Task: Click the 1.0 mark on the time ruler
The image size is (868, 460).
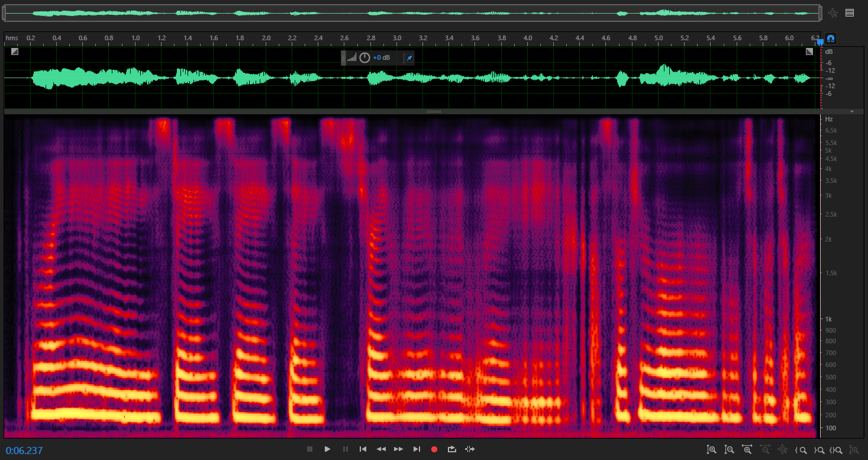Action: click(x=135, y=38)
